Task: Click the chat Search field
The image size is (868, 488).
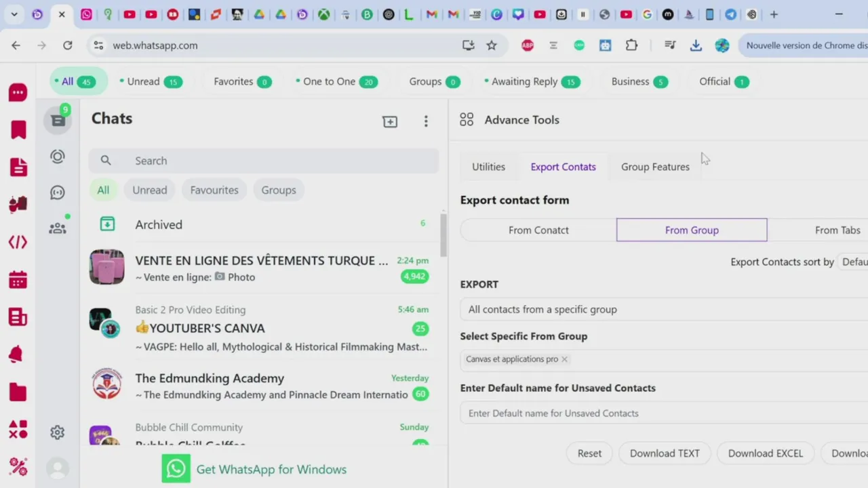Action: (x=263, y=161)
